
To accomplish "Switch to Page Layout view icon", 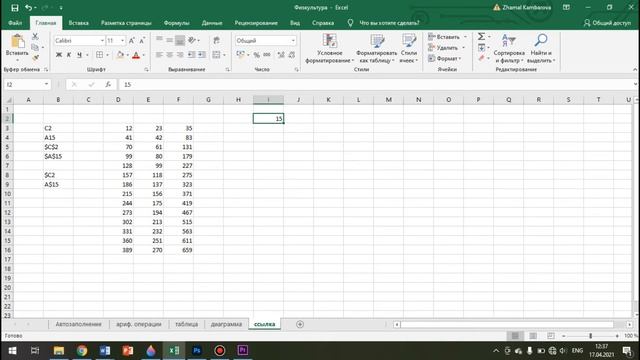I will tap(533, 336).
